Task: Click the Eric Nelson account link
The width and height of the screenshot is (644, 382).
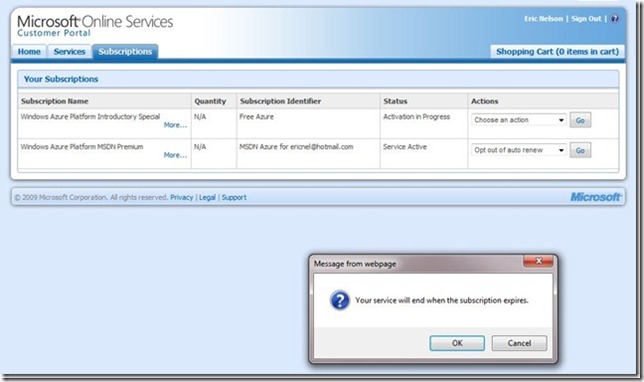Action: tap(543, 19)
